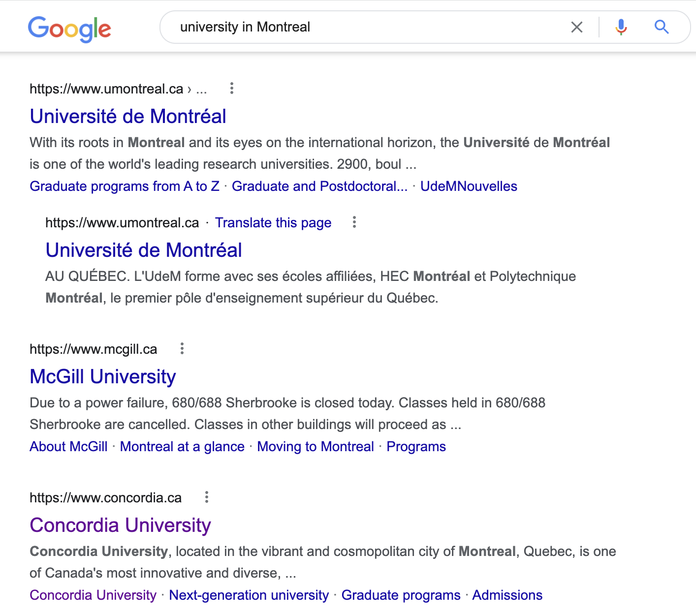Image resolution: width=696 pixels, height=616 pixels.
Task: Click Translate this page link
Action: (273, 223)
